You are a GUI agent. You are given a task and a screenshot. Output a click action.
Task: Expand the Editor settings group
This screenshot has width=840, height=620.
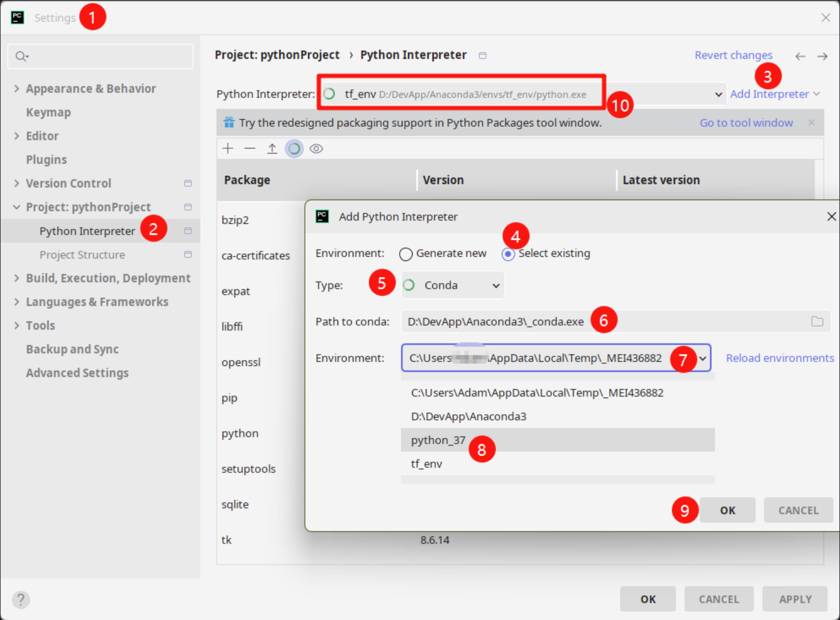16,136
